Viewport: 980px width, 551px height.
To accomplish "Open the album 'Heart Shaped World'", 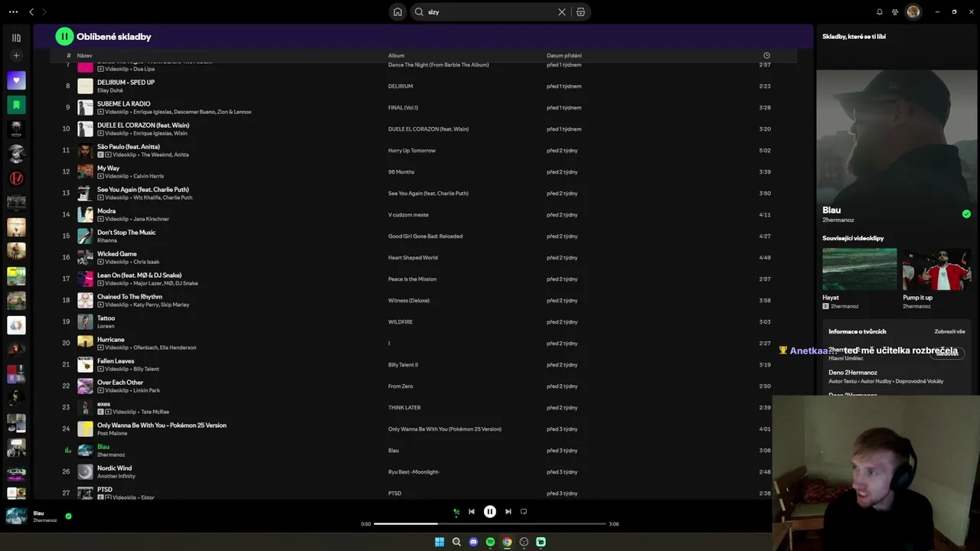I will [413, 258].
